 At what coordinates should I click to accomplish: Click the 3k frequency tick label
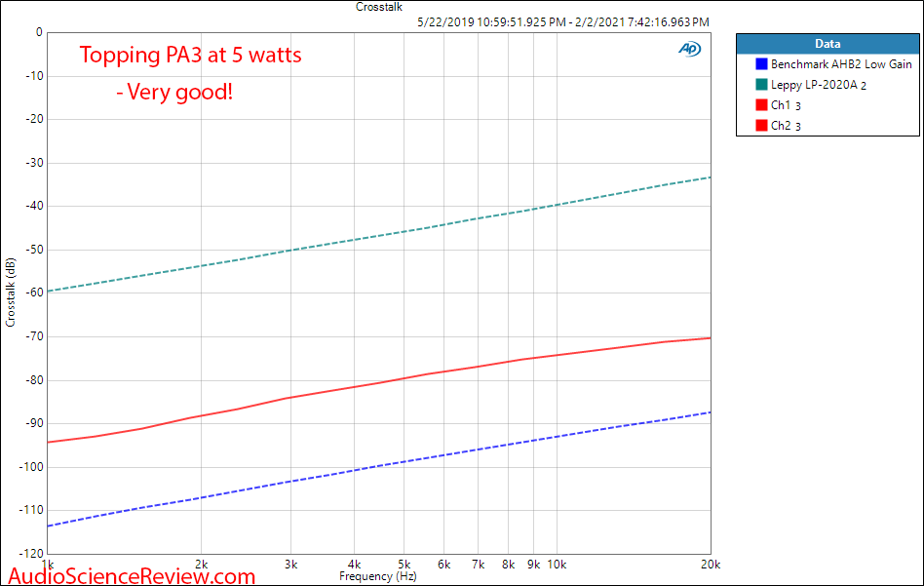pyautogui.click(x=291, y=565)
